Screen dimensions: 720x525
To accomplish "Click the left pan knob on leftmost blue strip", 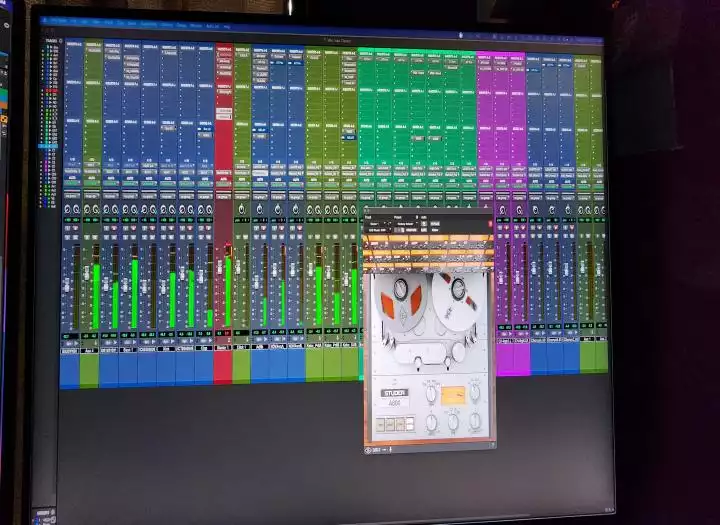I will click(x=68, y=209).
